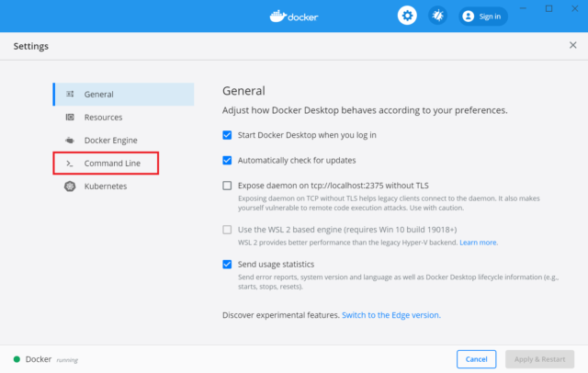588x373 pixels.
Task: Close the Settings panel with X
Action: (x=572, y=45)
